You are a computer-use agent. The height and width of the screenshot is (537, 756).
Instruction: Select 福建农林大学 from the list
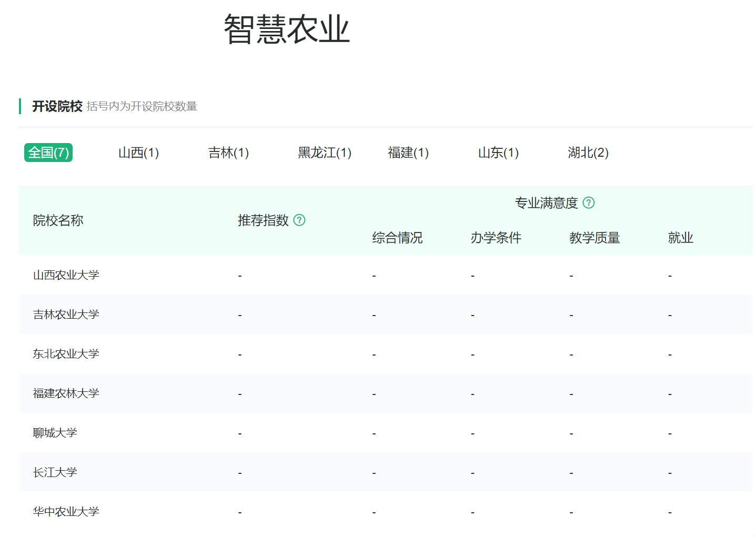pos(66,393)
